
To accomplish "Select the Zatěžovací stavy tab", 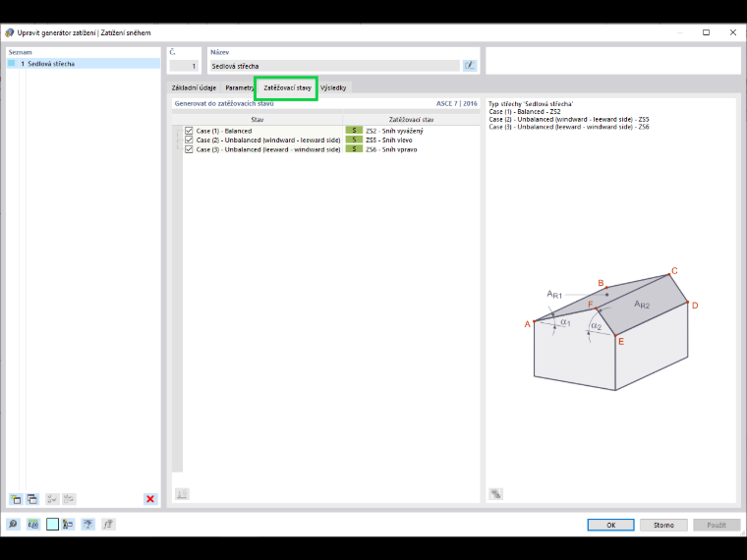I will pyautogui.click(x=287, y=87).
